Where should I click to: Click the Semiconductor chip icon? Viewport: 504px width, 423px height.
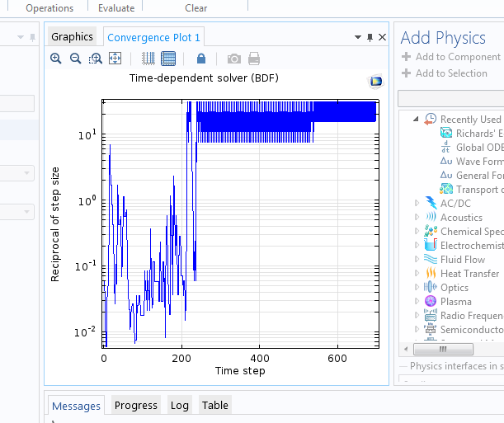[431, 329]
